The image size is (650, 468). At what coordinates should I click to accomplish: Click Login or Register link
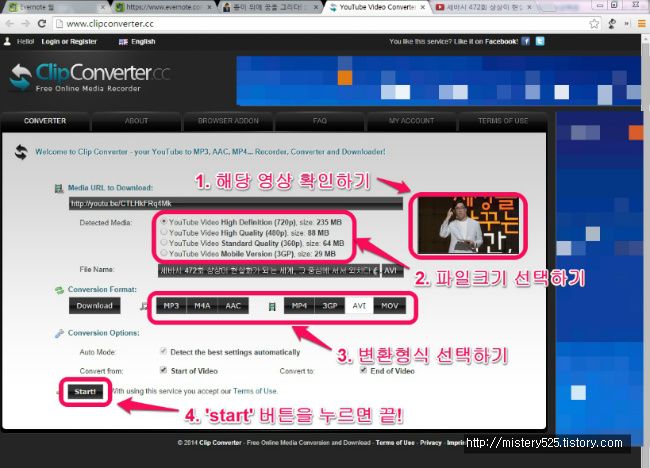69,41
